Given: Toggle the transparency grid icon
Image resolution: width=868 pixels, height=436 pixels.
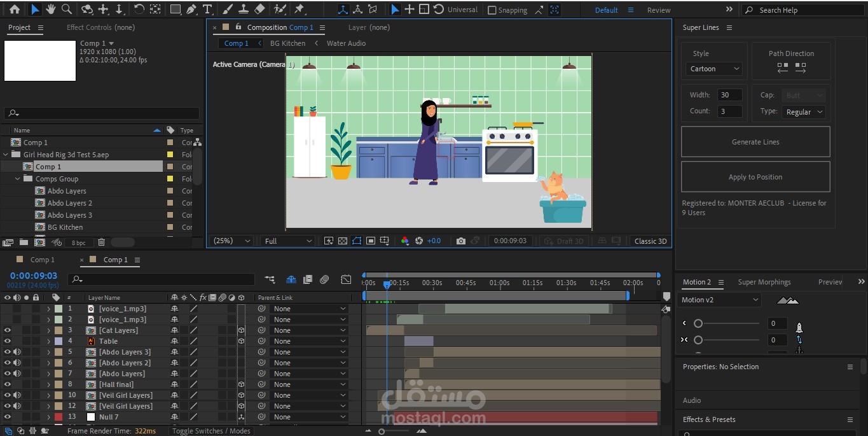Looking at the screenshot, I should coord(343,241).
